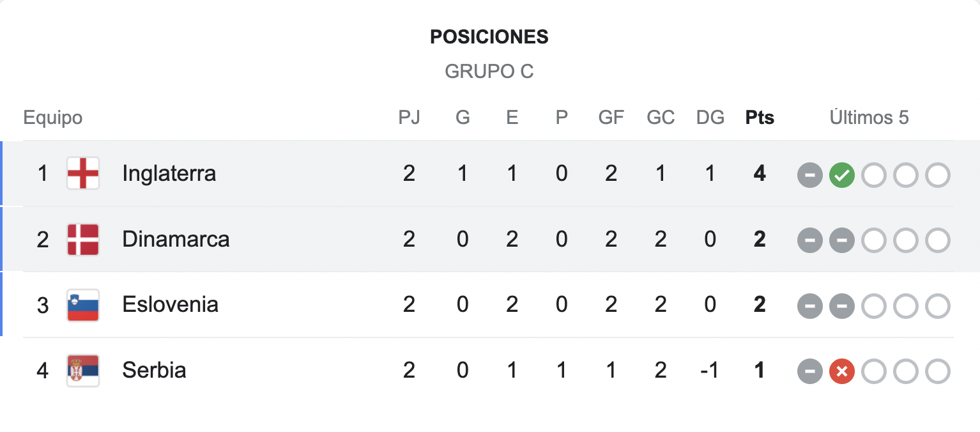The height and width of the screenshot is (432, 980).
Task: Click Eslovenia's first gray draw icon
Action: tap(809, 306)
